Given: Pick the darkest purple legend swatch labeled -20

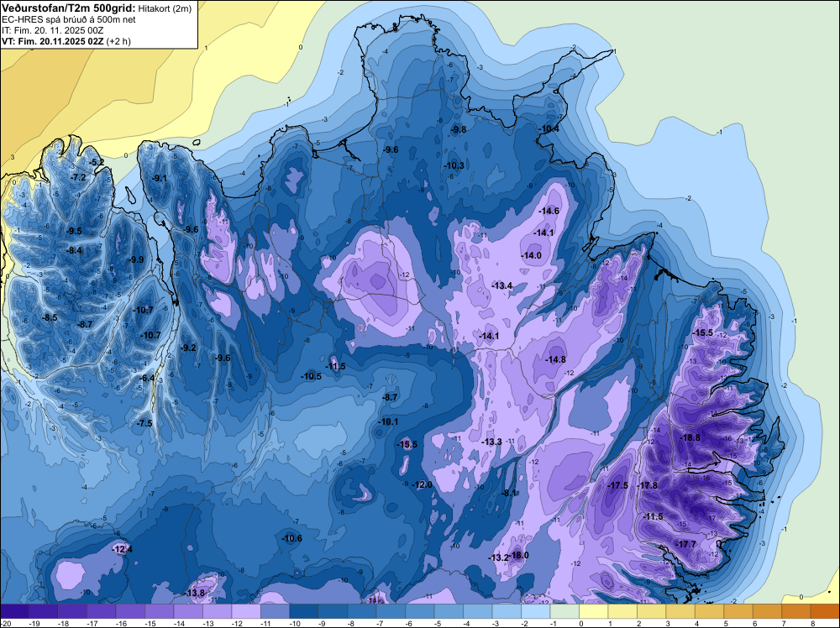Looking at the screenshot, I should (x=14, y=611).
